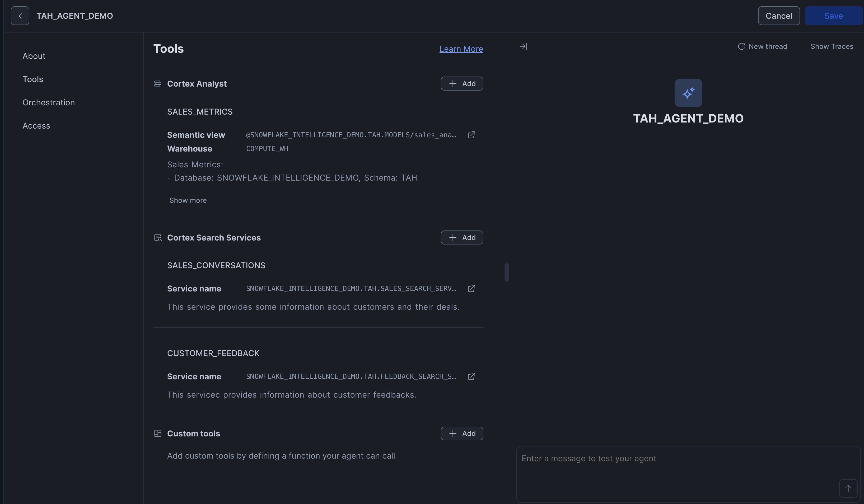Click the Custom tools grid icon
This screenshot has height=504, width=864.
[158, 434]
